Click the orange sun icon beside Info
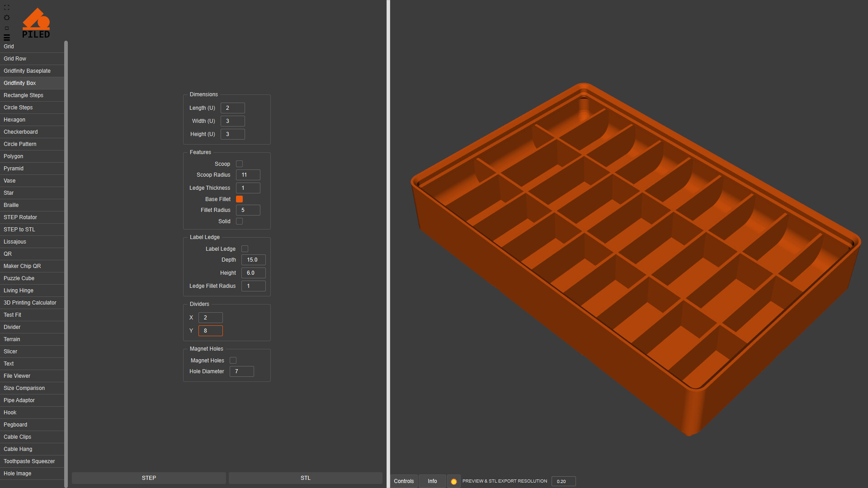The image size is (868, 488). pos(454,481)
